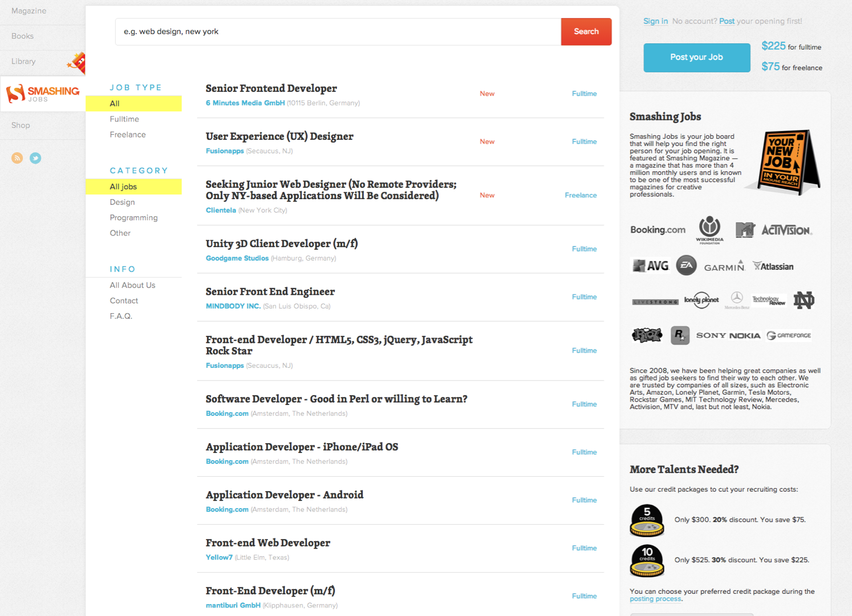
Task: Open the Unity 3D Client Developer listing
Action: click(x=282, y=244)
